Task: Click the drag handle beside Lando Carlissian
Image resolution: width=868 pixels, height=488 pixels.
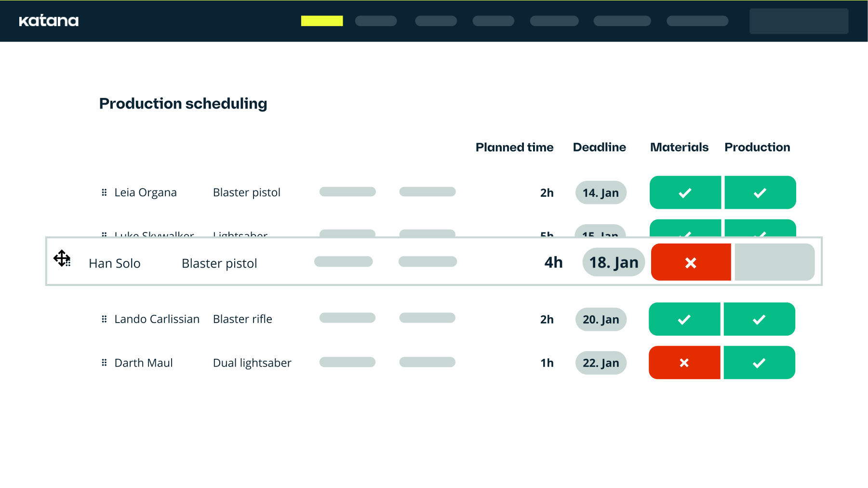Action: (x=104, y=319)
